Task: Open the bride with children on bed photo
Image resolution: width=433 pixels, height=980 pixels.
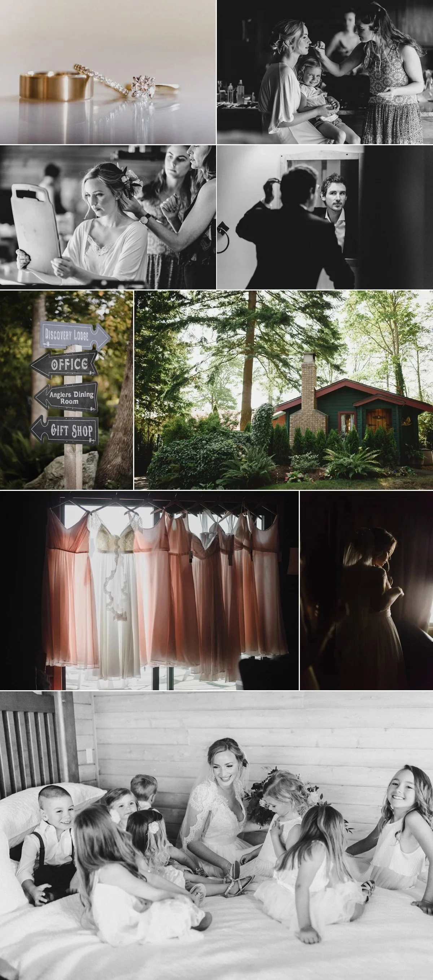Action: (x=216, y=836)
